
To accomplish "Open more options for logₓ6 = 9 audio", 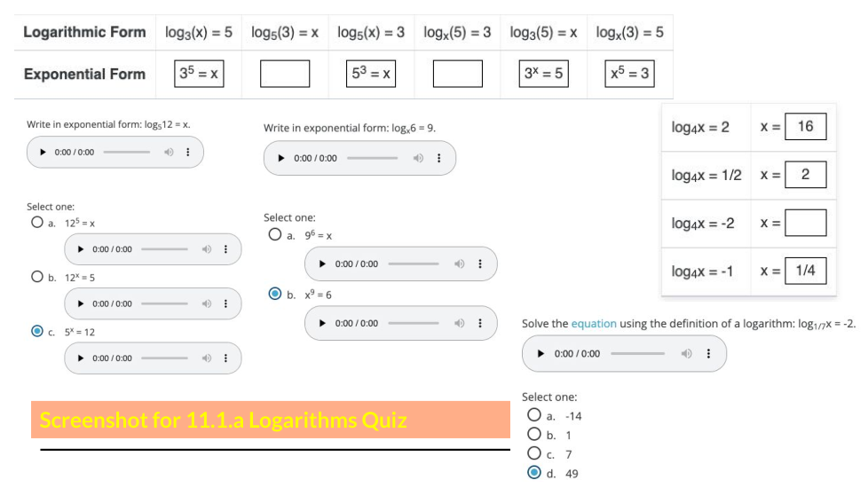I will 439,158.
